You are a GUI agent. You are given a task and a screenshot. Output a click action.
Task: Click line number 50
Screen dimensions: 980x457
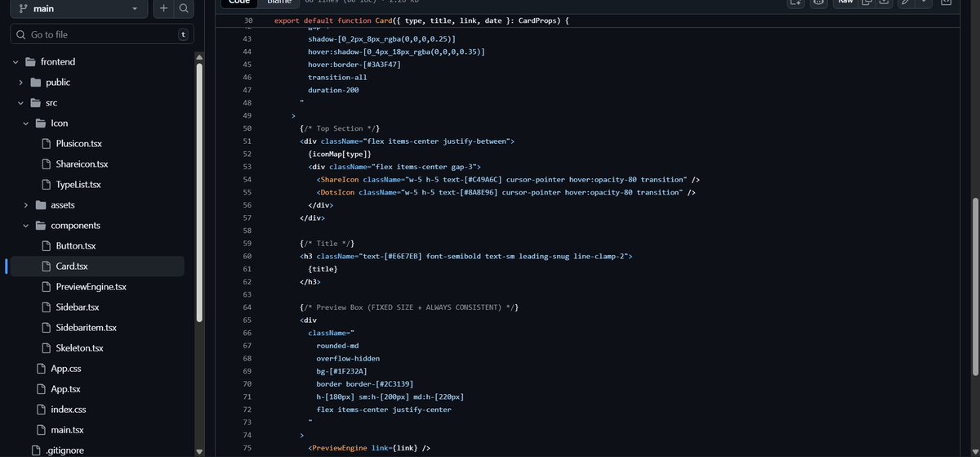point(247,128)
